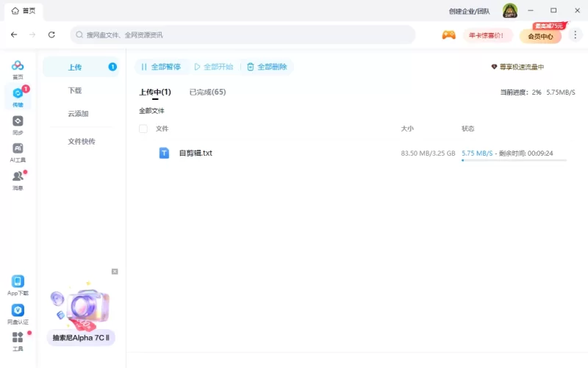The height and width of the screenshot is (368, 588).
Task: Open the AI工具 sidebar icon
Action: [x=18, y=153]
